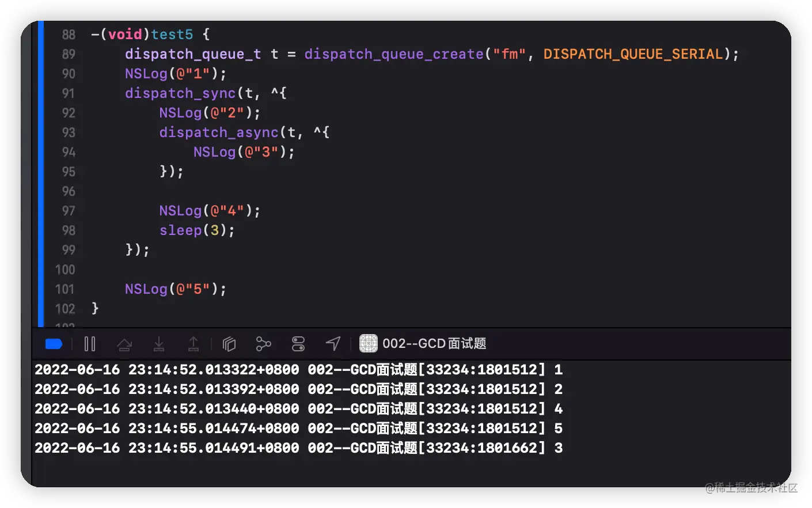Click the void return type keyword
Image resolution: width=812 pixels, height=508 pixels.
pyautogui.click(x=125, y=35)
